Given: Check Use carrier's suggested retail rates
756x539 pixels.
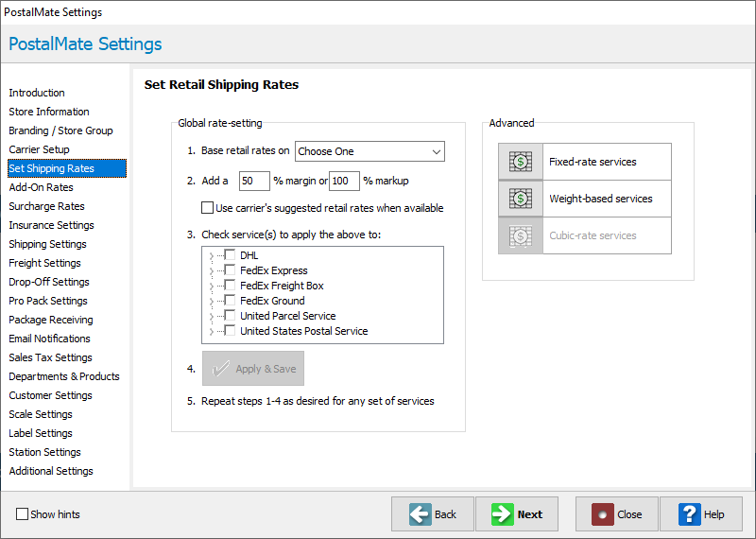Looking at the screenshot, I should tap(207, 208).
